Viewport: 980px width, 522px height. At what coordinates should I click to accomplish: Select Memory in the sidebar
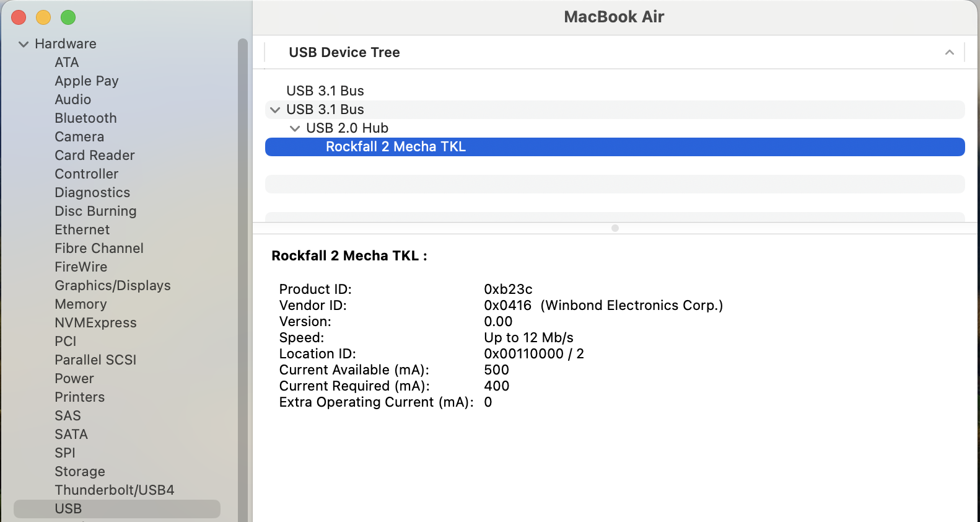pos(81,304)
